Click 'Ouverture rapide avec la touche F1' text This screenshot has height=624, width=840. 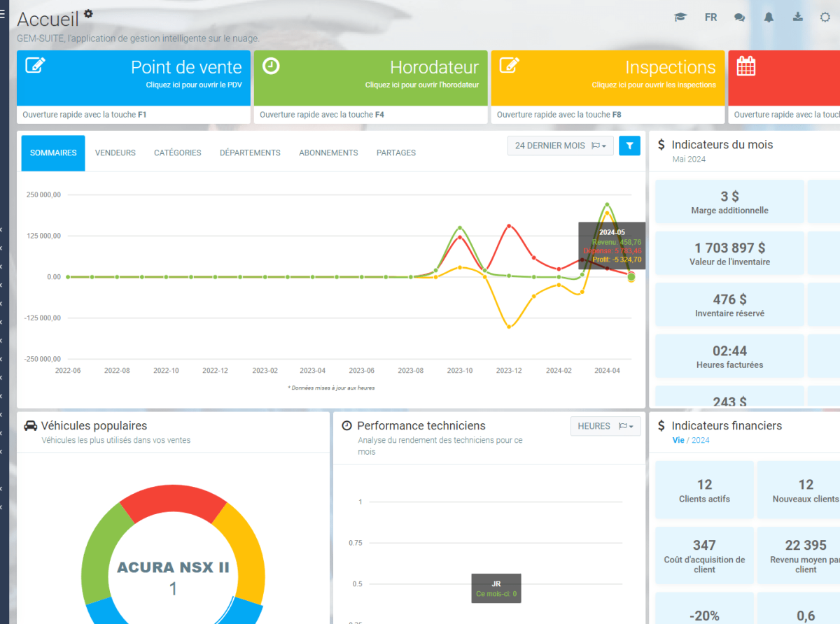85,115
